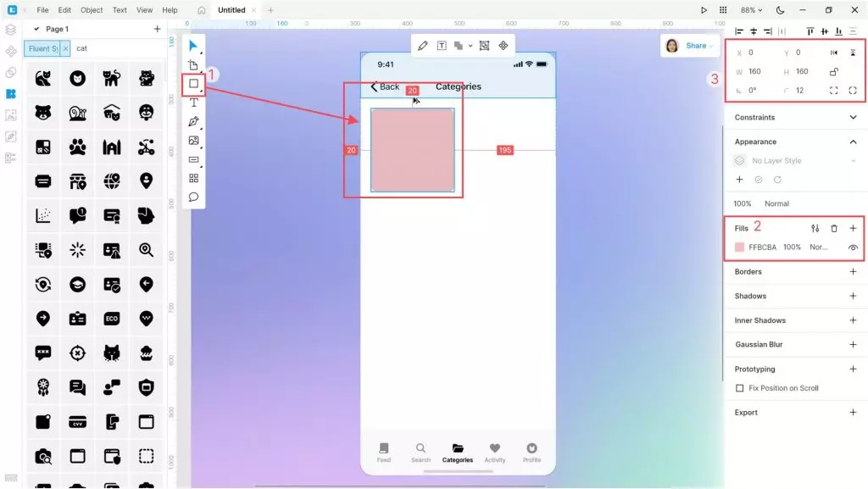Click the icon search field with 'cat'

(119, 48)
